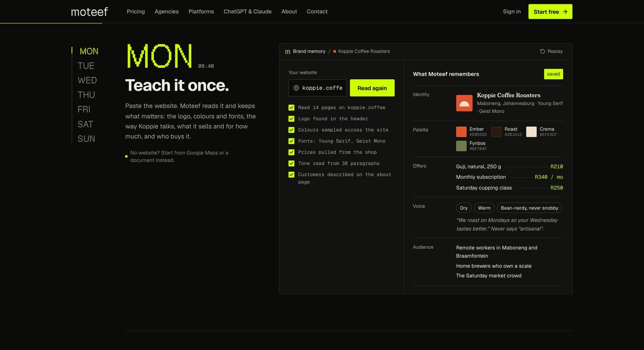Viewport: 644px width, 350px height.
Task: Select the TUE day tab
Action: (86, 66)
